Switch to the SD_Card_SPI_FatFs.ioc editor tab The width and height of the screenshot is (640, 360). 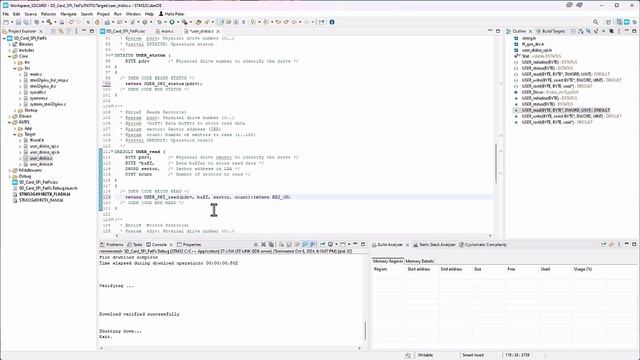[x=123, y=31]
